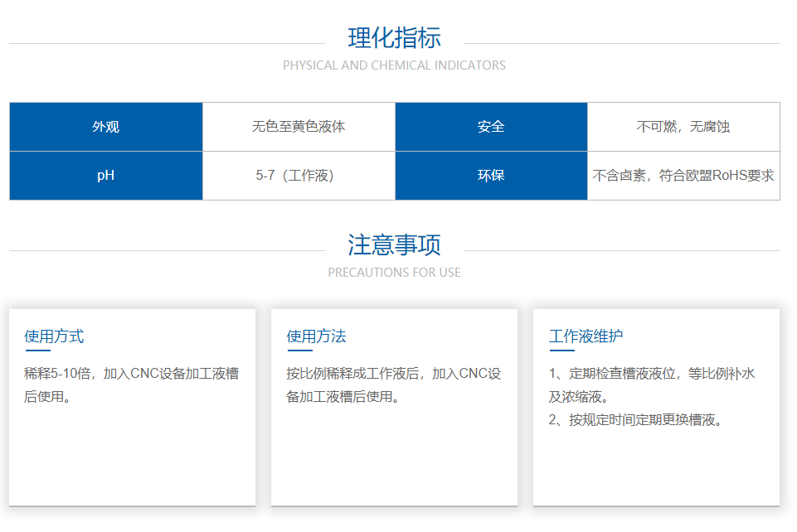797x532 pixels.
Task: Click the PHYSICAL AND CHEMICAL INDICATORS subtitle
Action: [394, 65]
